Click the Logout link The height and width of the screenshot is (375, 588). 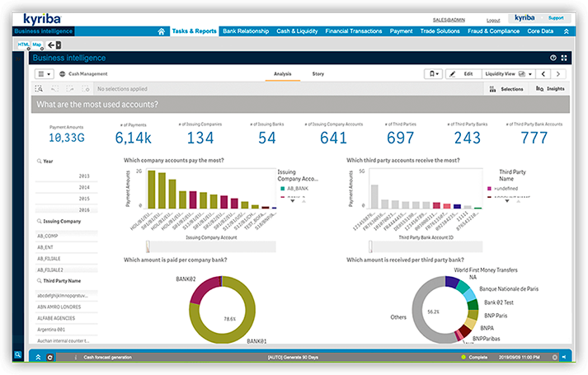(493, 19)
